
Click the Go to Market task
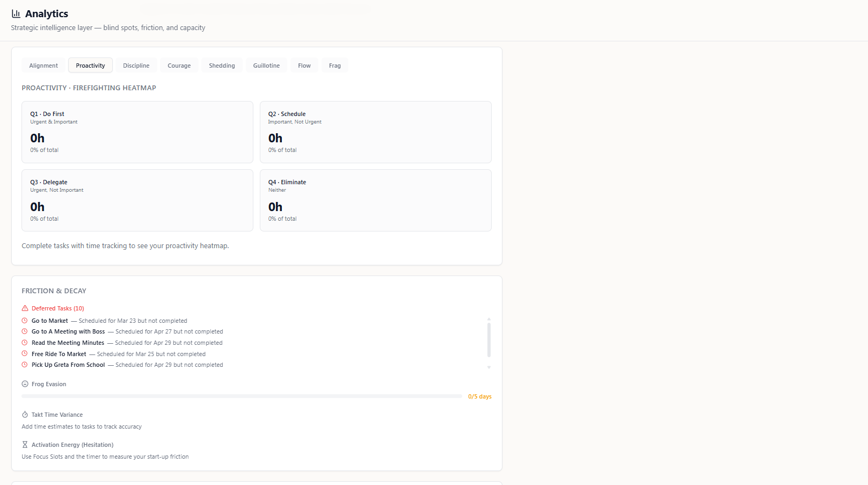click(49, 321)
